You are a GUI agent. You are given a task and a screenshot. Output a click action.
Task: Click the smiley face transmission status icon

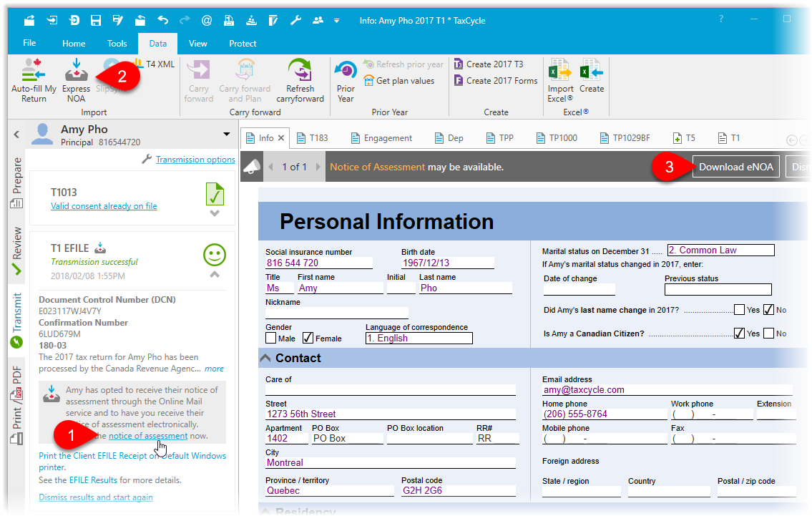coord(215,255)
